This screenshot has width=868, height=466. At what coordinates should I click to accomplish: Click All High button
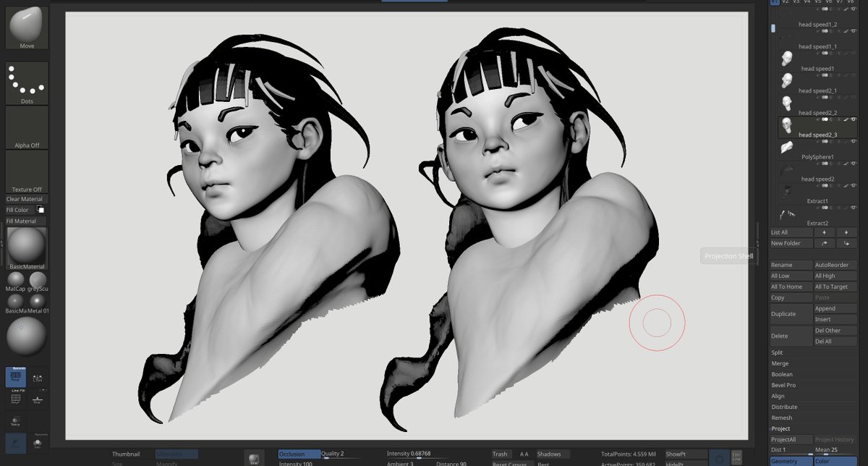(x=835, y=276)
